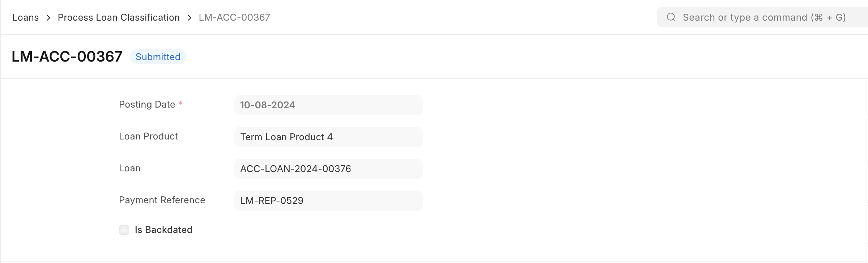Toggle the Is Backdated checkbox
Screen dimensions: 868x263
(124, 230)
